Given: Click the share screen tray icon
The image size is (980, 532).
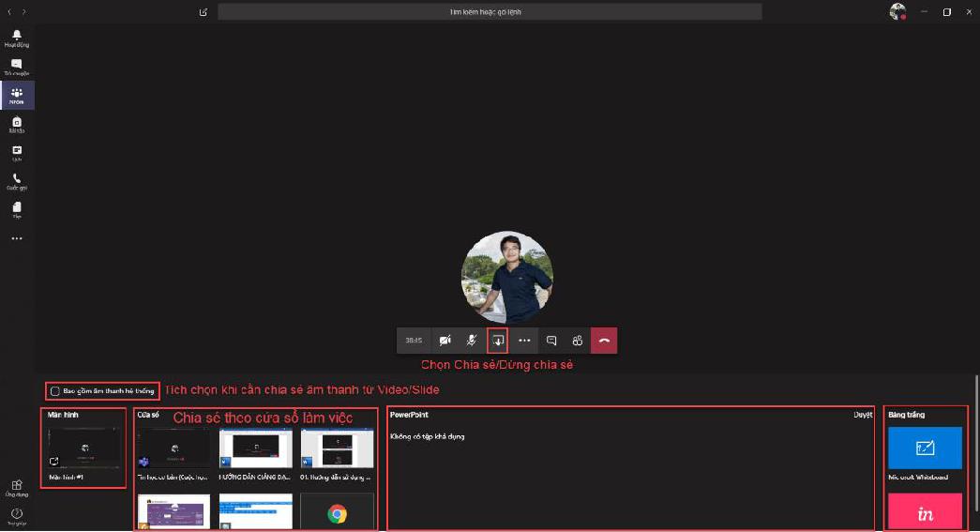Looking at the screenshot, I should coord(498,341).
